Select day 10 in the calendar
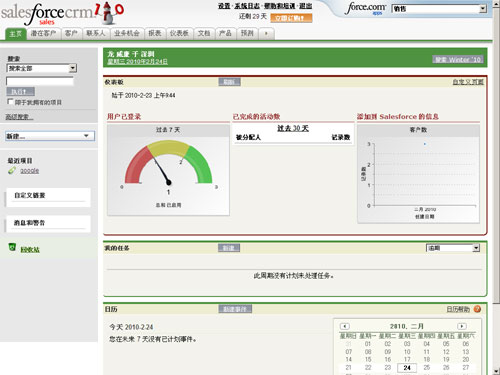500x375 pixels. (x=407, y=352)
